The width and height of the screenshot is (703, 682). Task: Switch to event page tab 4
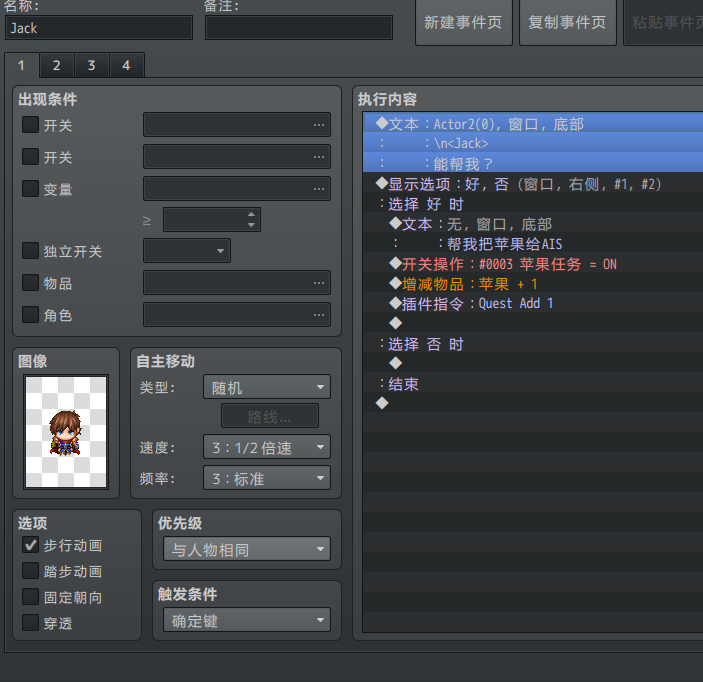126,65
